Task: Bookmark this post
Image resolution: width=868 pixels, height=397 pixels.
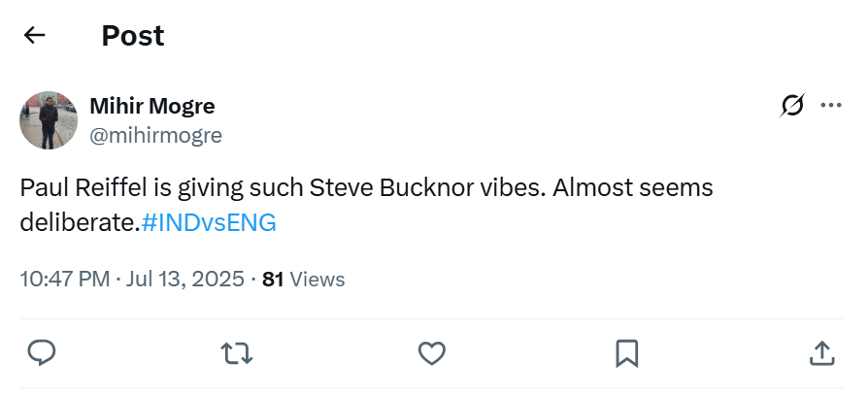Action: [x=626, y=352]
